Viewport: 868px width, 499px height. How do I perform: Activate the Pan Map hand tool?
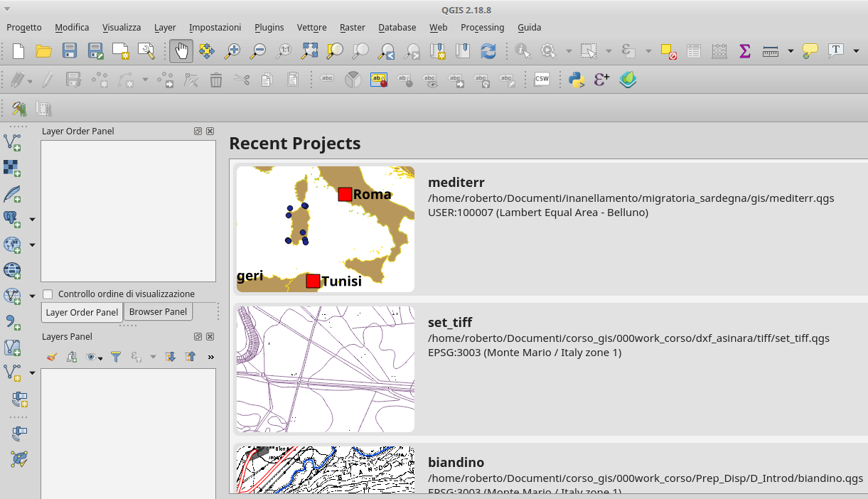[x=181, y=50]
